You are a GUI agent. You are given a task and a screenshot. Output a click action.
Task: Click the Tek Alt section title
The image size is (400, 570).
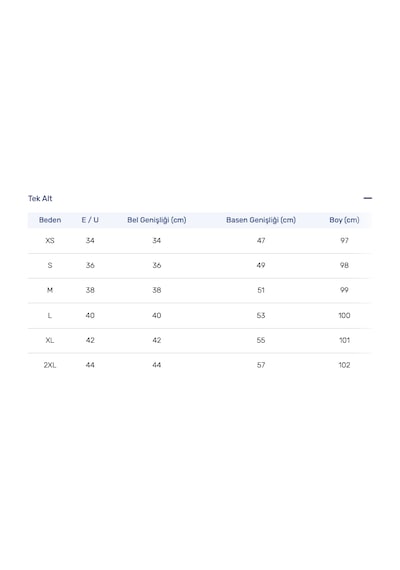40,198
